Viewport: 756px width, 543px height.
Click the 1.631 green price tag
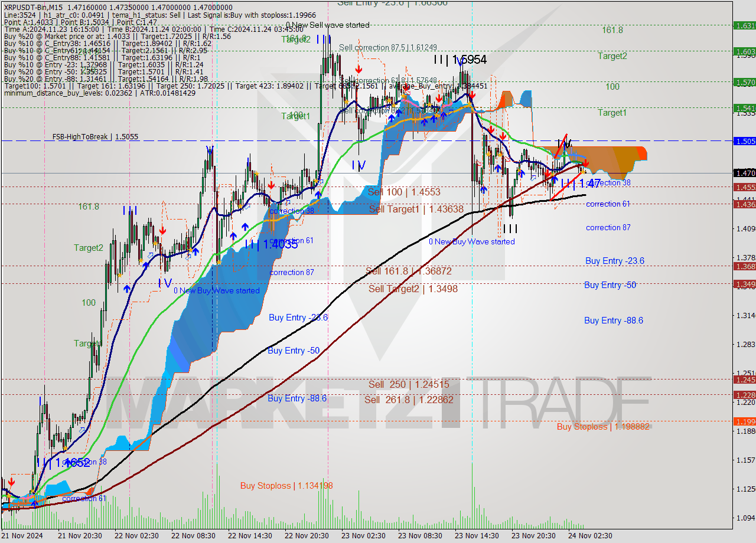pyautogui.click(x=744, y=25)
